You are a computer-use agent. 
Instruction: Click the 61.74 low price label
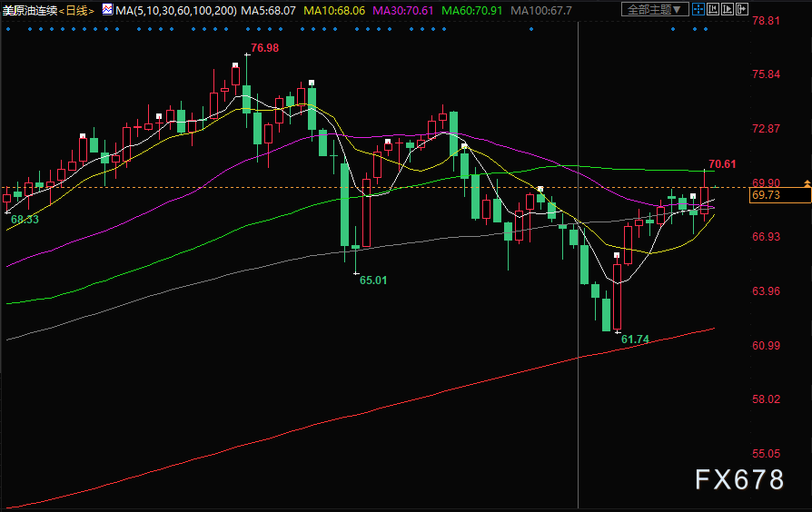[635, 340]
